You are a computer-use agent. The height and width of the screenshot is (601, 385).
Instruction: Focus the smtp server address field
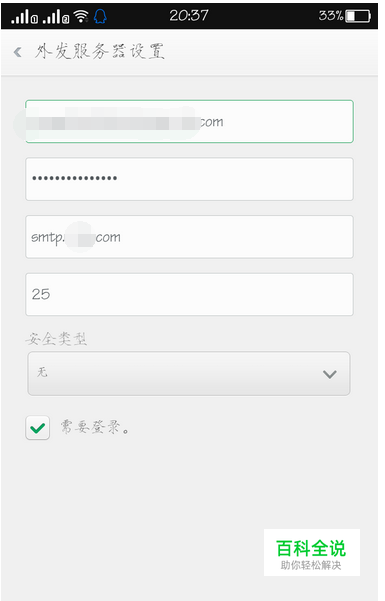click(189, 237)
